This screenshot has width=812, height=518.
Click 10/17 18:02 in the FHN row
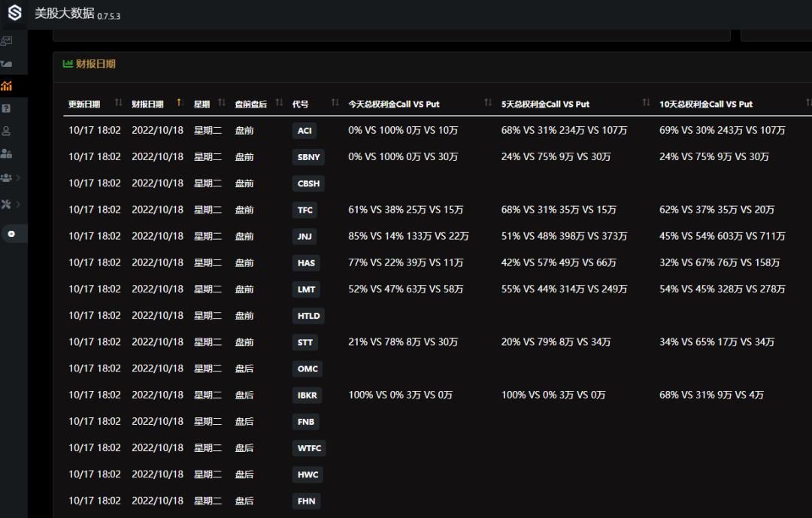[94, 501]
